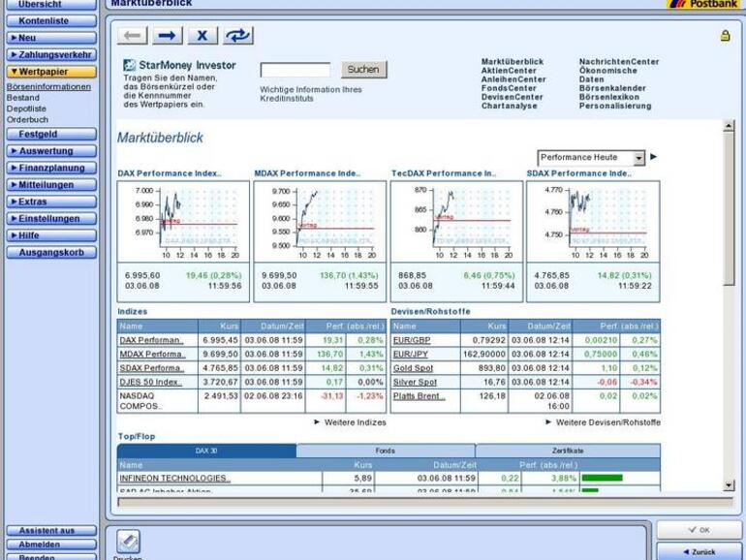Switch to the Zertifikate tab
Viewport: 746px width, 560px height.
coord(568,451)
